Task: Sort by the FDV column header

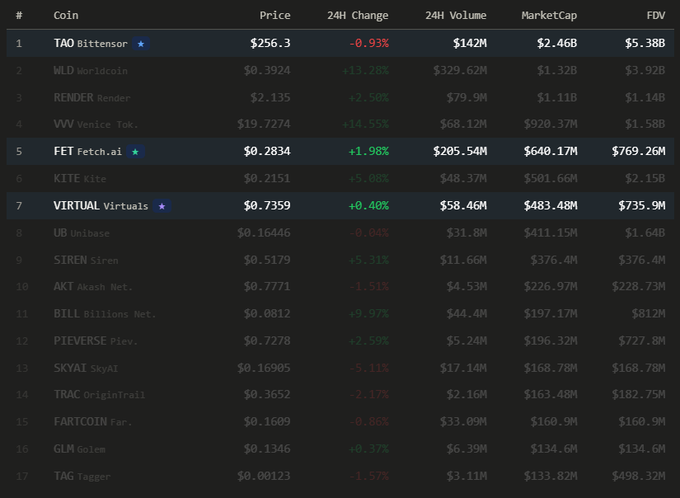Action: pyautogui.click(x=656, y=16)
